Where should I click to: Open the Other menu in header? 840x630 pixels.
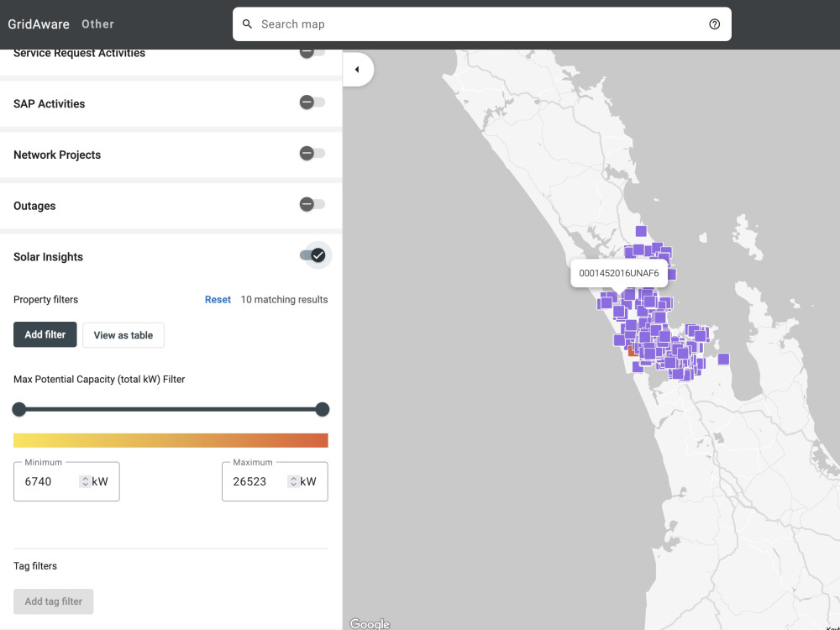pos(97,24)
